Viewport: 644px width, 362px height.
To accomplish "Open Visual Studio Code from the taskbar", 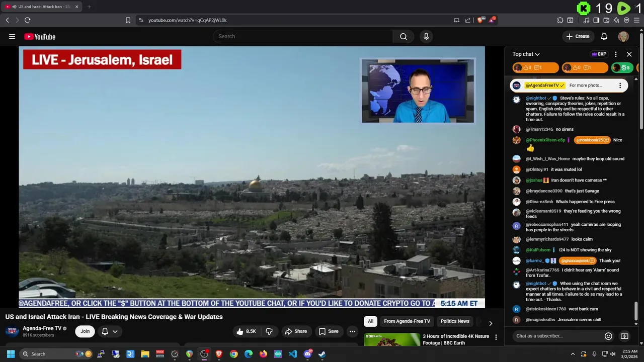I will click(293, 354).
